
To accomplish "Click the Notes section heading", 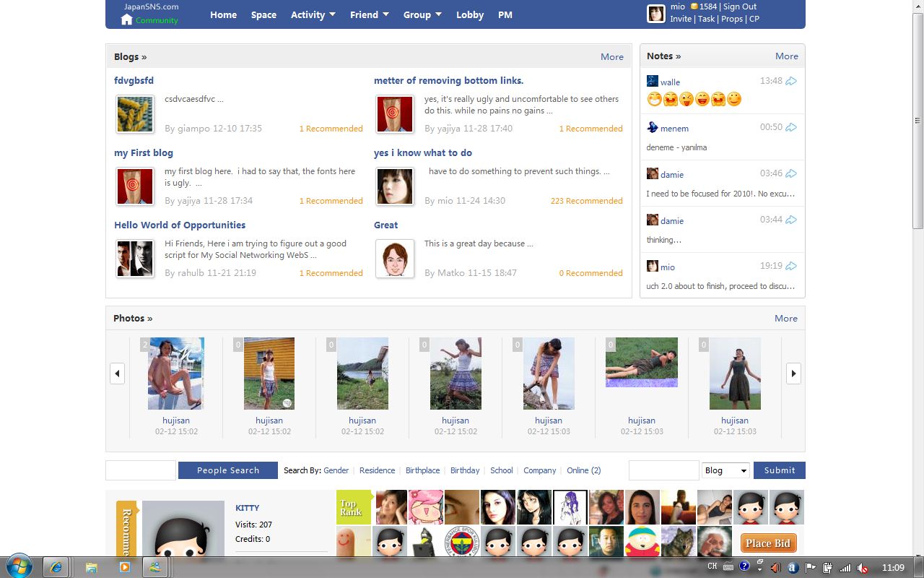I will (x=663, y=56).
